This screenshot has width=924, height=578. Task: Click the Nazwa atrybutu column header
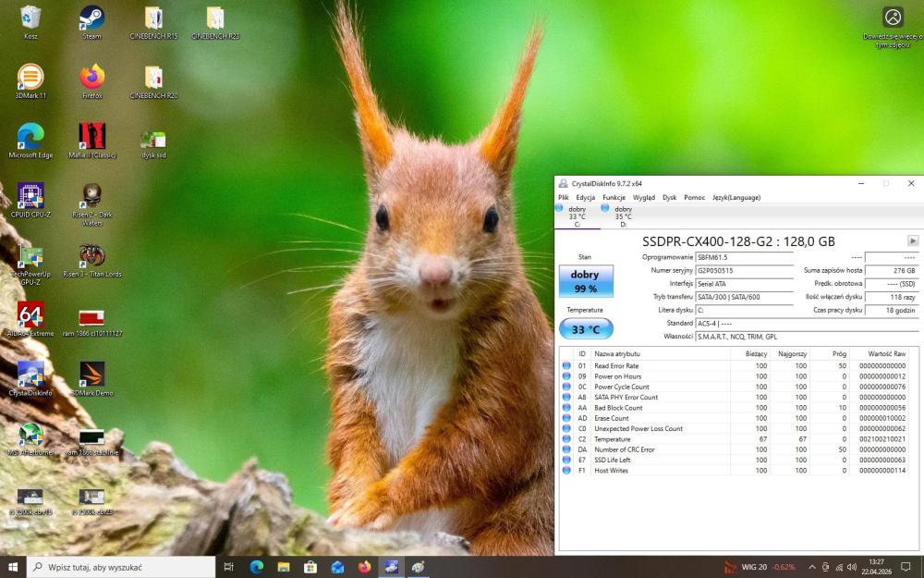(x=660, y=354)
